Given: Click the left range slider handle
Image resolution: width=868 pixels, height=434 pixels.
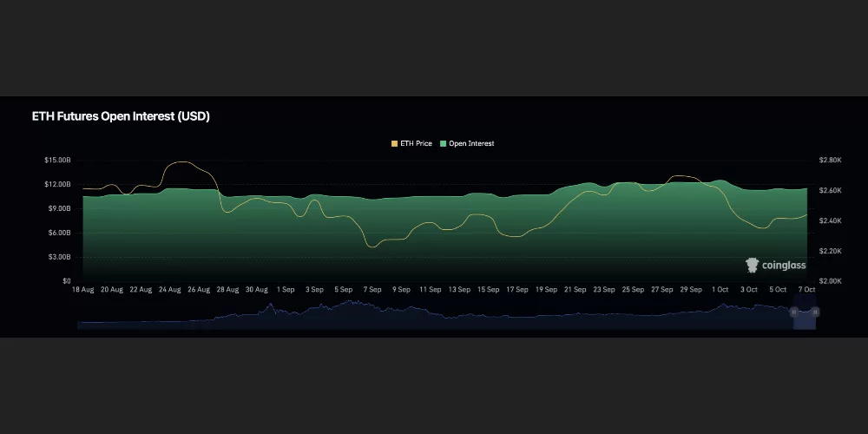Looking at the screenshot, I should tap(794, 312).
